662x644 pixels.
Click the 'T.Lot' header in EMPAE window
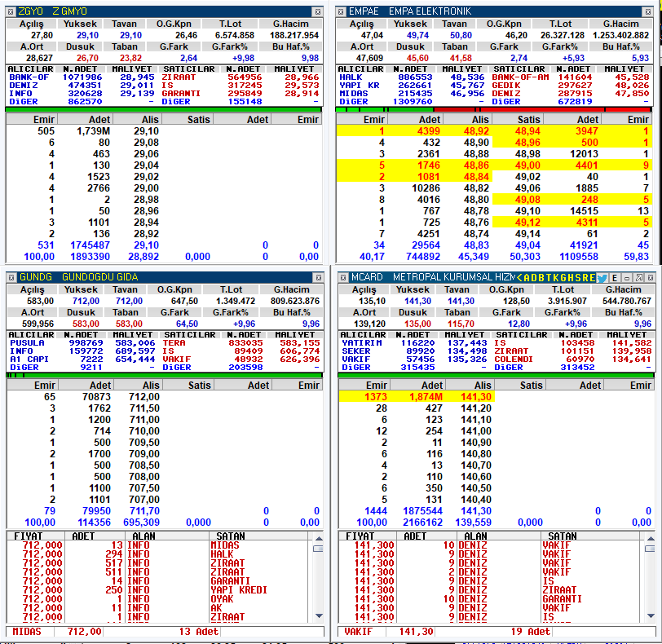561,24
